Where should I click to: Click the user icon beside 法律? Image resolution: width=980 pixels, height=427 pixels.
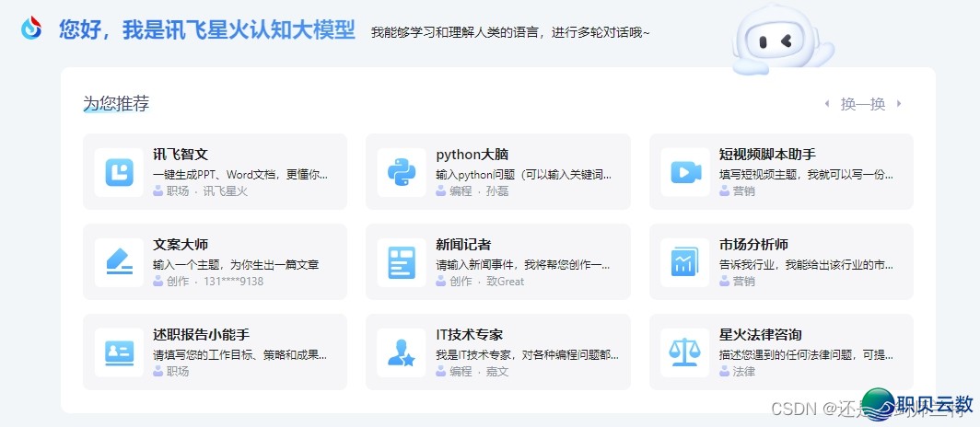724,372
